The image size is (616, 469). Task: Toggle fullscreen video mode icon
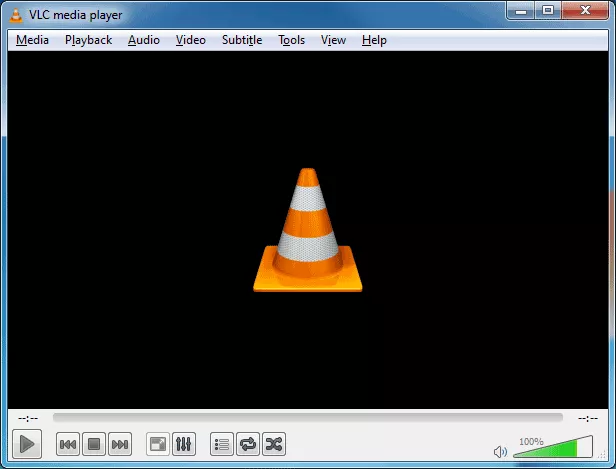pyautogui.click(x=158, y=444)
